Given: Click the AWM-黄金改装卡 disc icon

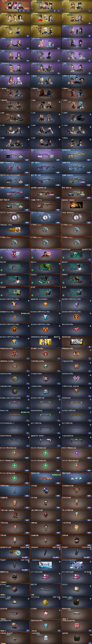Looking at the screenshot, I should pyautogui.click(x=76, y=217).
